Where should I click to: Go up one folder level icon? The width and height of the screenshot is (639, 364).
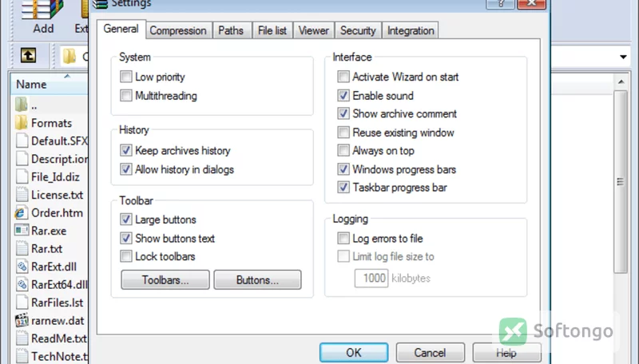pos(28,55)
